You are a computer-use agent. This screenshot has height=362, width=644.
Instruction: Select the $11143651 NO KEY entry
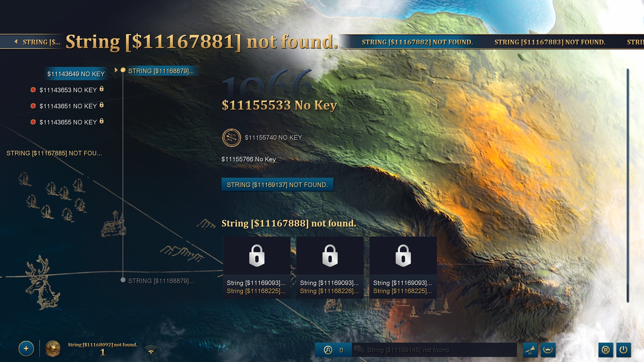tap(68, 106)
